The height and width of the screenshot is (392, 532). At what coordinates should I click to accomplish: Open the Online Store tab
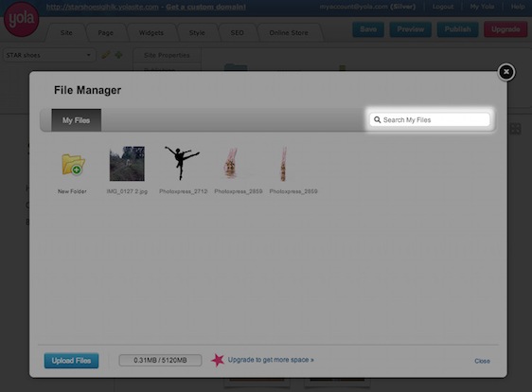click(x=289, y=33)
